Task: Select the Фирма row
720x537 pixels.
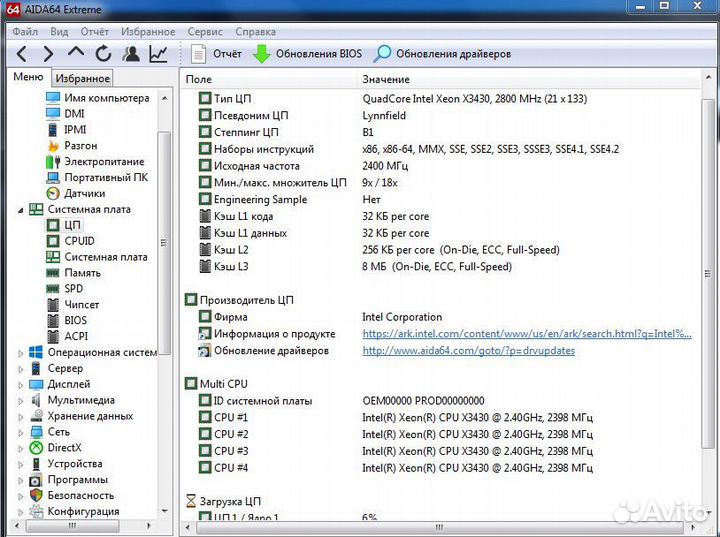Action: [x=441, y=317]
